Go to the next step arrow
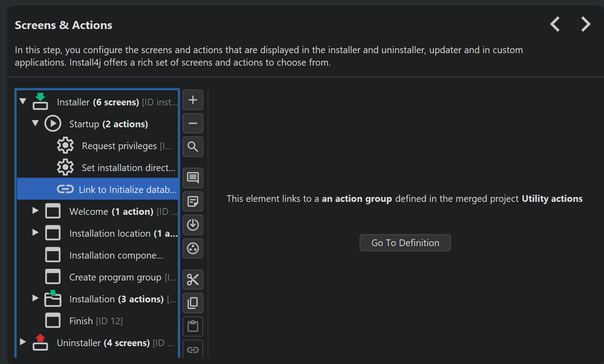604x364 pixels. tap(586, 24)
